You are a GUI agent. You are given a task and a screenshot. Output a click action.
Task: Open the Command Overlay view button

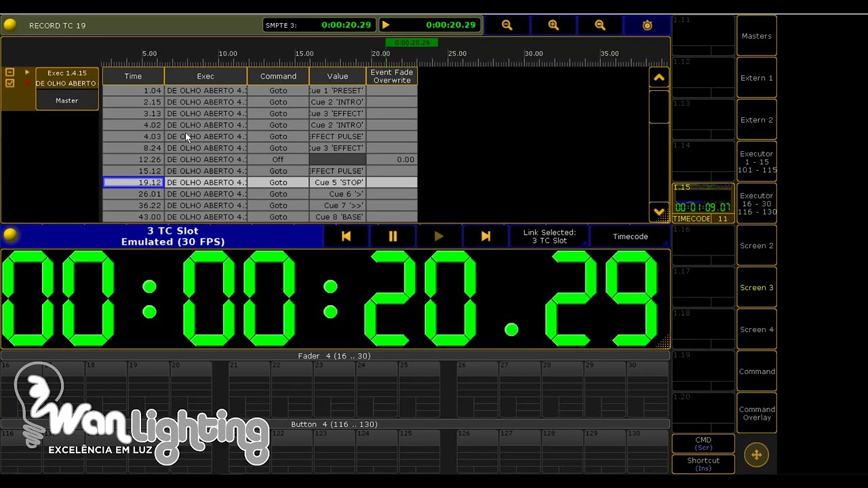point(757,413)
